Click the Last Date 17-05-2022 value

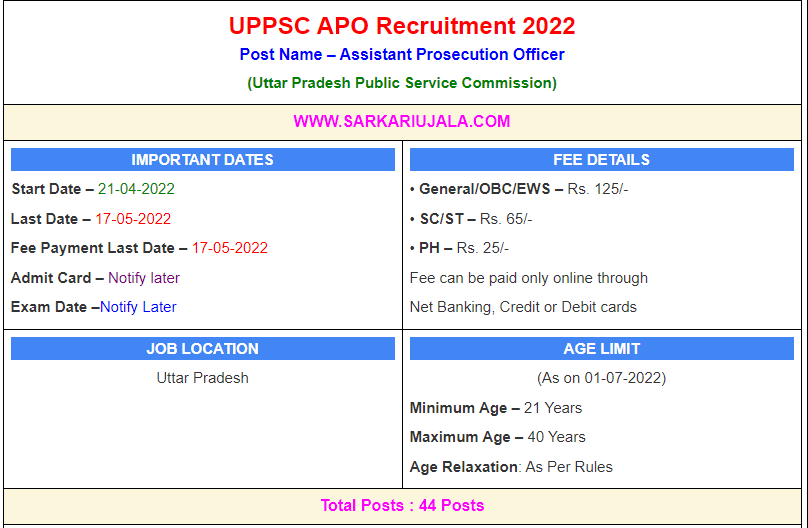point(133,219)
